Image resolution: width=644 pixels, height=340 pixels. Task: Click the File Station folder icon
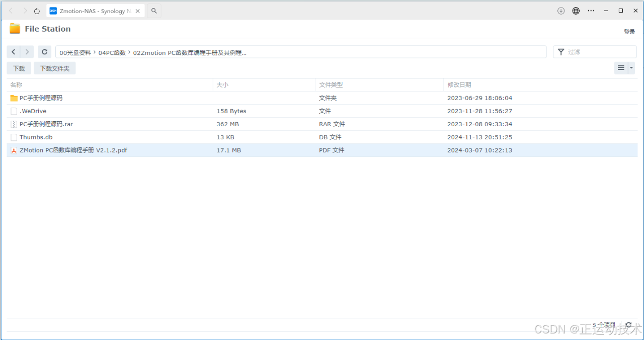click(x=15, y=29)
